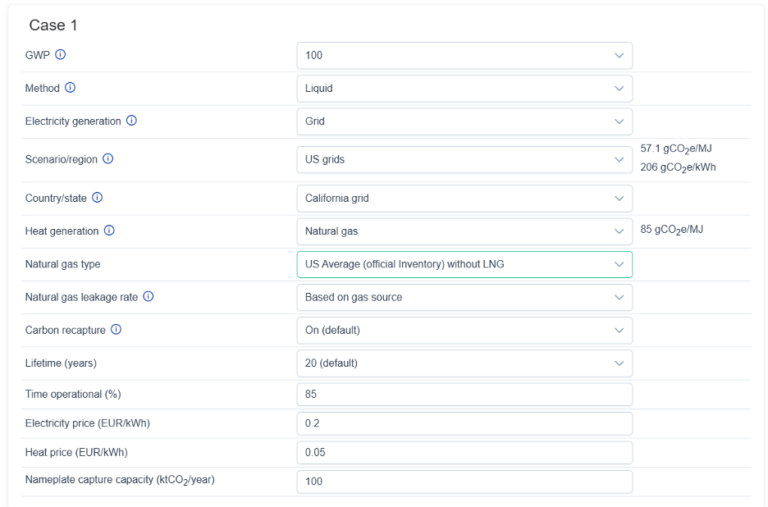Viewport: 768px width, 507px height.
Task: Click Electricity generation info icon
Action: 131,121
